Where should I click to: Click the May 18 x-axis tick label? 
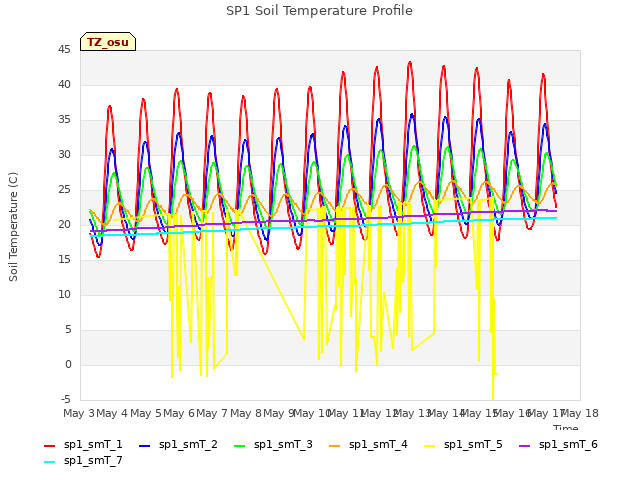(x=580, y=413)
